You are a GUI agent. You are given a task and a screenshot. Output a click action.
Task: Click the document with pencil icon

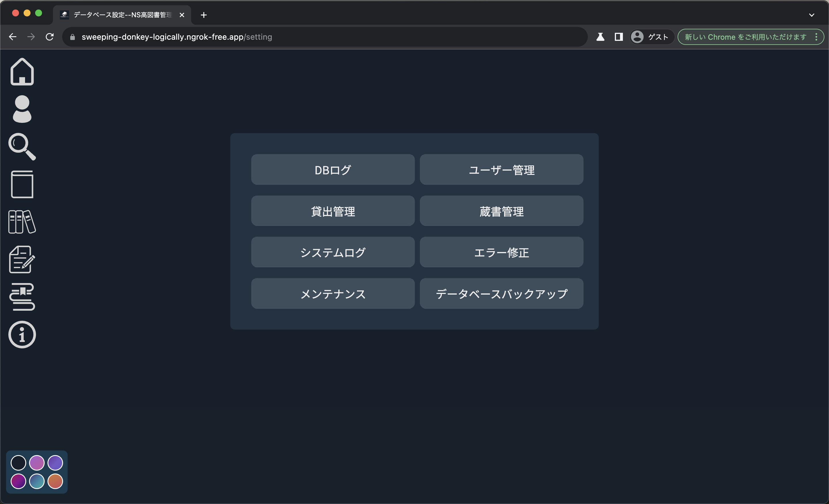[22, 259]
